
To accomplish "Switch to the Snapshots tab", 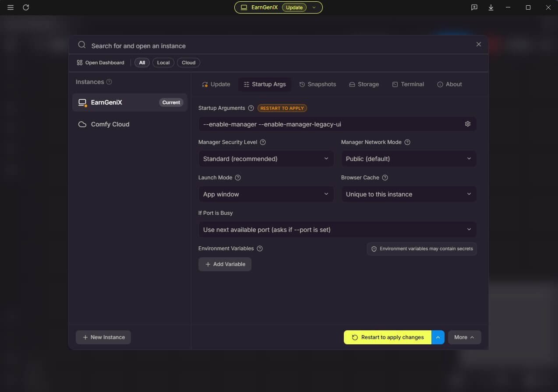I will click(318, 84).
